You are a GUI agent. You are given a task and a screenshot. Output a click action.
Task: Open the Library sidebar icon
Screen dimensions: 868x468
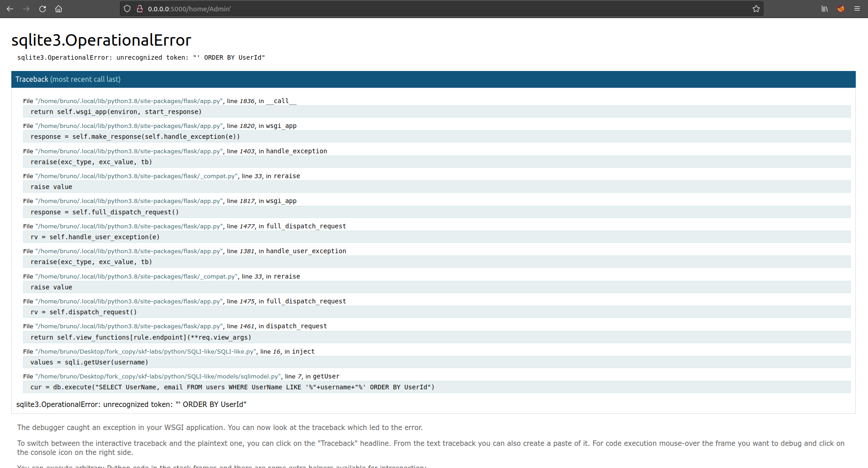[825, 9]
